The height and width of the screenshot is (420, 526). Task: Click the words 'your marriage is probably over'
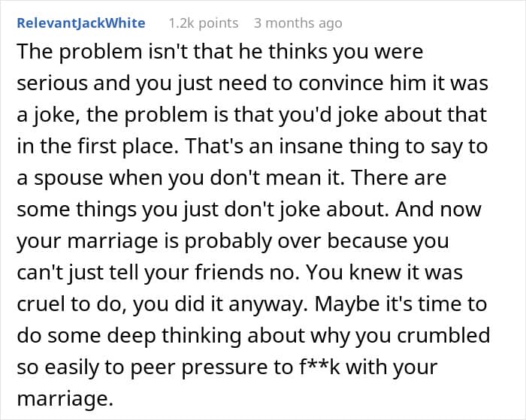click(169, 241)
